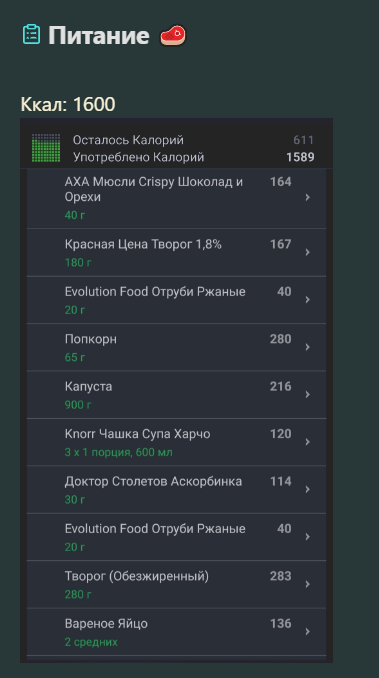Image resolution: width=379 pixels, height=678 pixels.
Task: Click the 3 x 1 порция, 600 мл text
Action: click(118, 452)
